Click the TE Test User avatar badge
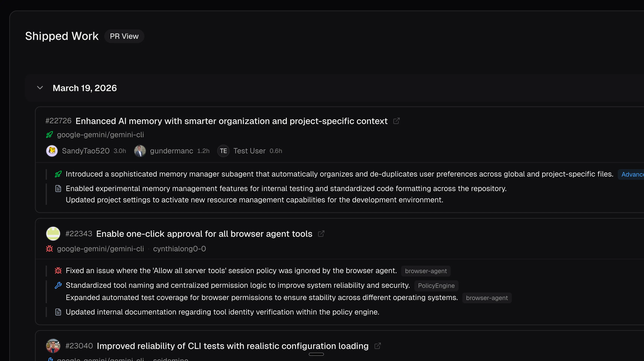This screenshot has height=361, width=644. point(224,151)
